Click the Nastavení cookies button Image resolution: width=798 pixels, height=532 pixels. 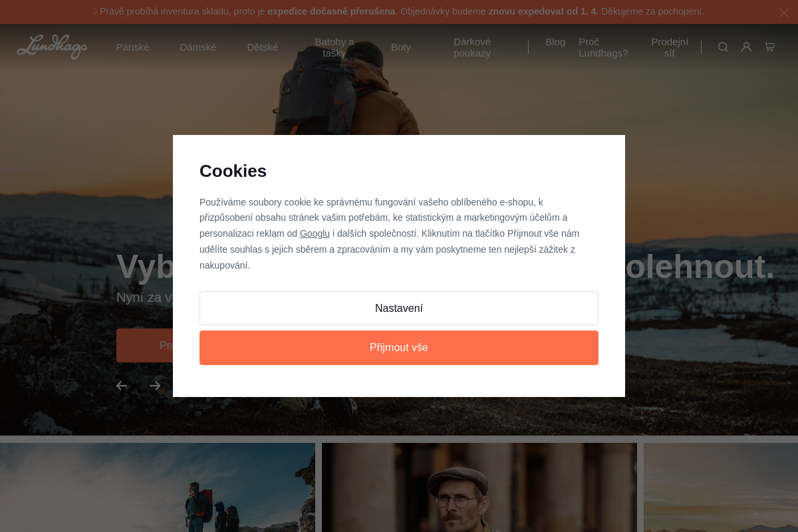[399, 309]
